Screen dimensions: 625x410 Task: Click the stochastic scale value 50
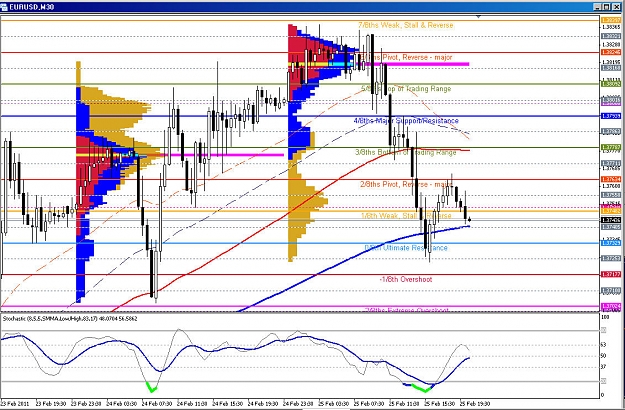(604, 356)
